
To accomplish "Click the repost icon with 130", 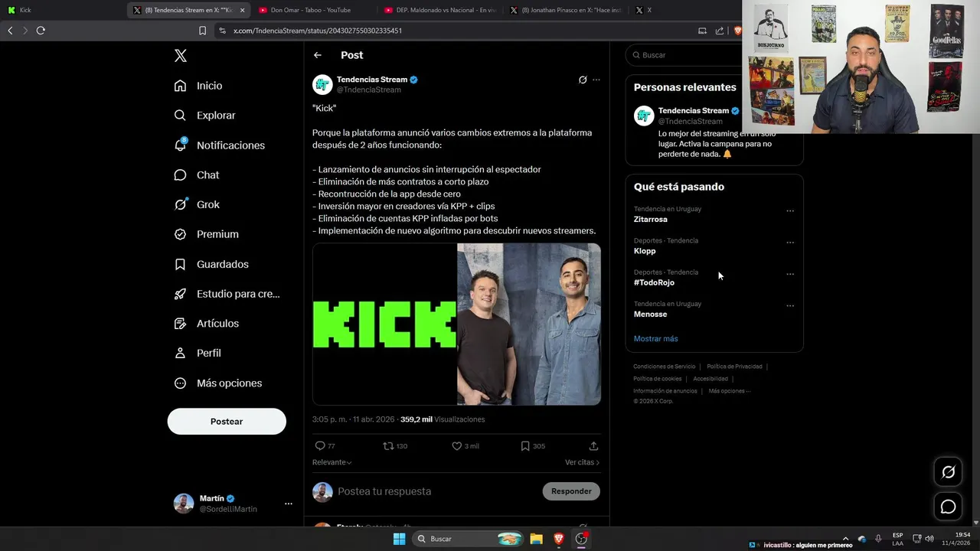I will pos(395,446).
